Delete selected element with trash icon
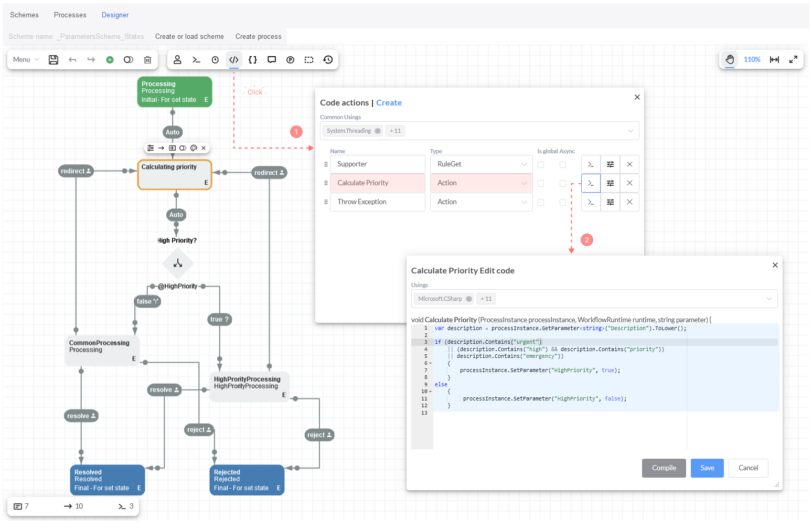Viewport: 812px width, 528px height. 147,60
